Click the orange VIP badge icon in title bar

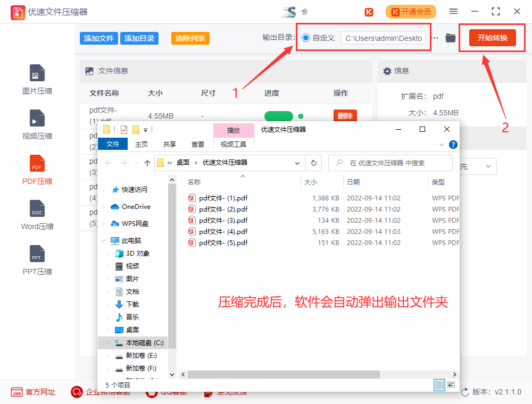[369, 12]
